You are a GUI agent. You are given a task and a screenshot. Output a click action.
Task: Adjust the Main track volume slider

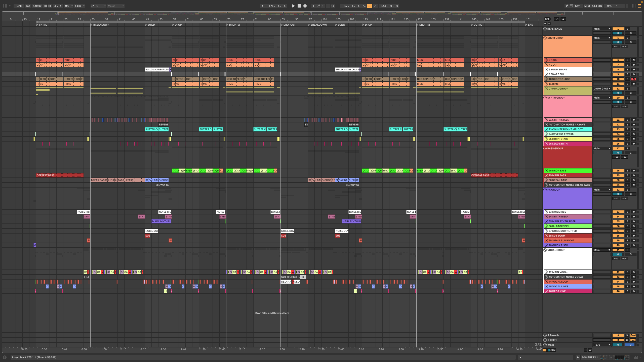pos(618,345)
